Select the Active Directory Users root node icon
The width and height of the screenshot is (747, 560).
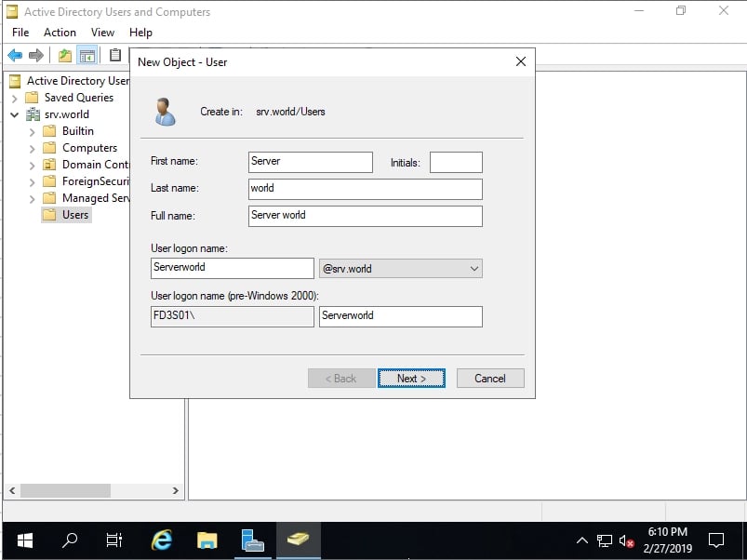pyautogui.click(x=15, y=81)
